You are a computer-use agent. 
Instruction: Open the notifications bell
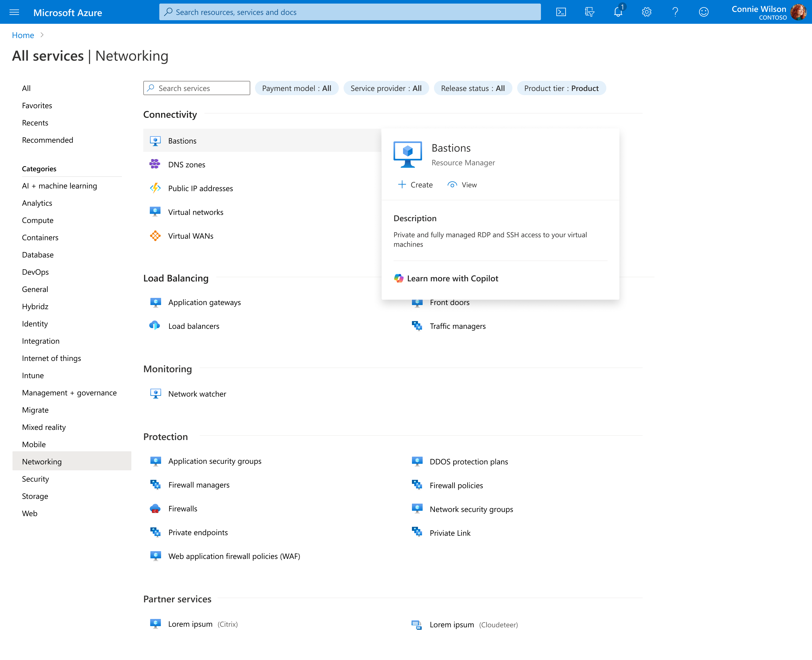(x=618, y=12)
